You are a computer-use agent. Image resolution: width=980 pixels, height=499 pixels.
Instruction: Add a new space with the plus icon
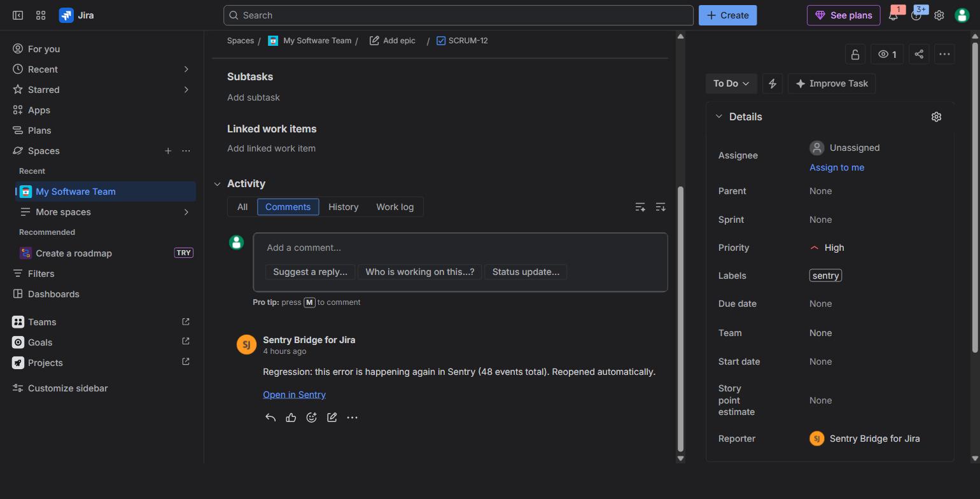[168, 151]
